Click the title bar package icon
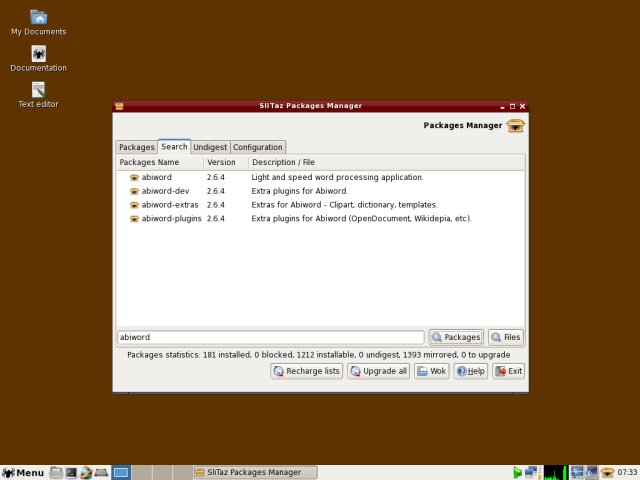The width and height of the screenshot is (640, 480). tap(119, 106)
